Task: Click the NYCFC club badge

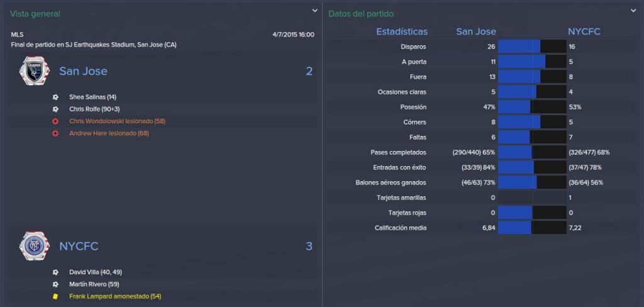Action: 35,246
